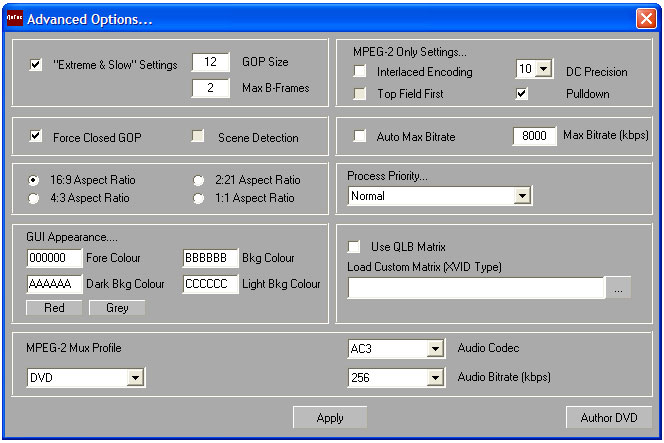Click the Light Bkg Colour field
664x443 pixels.
[x=210, y=284]
